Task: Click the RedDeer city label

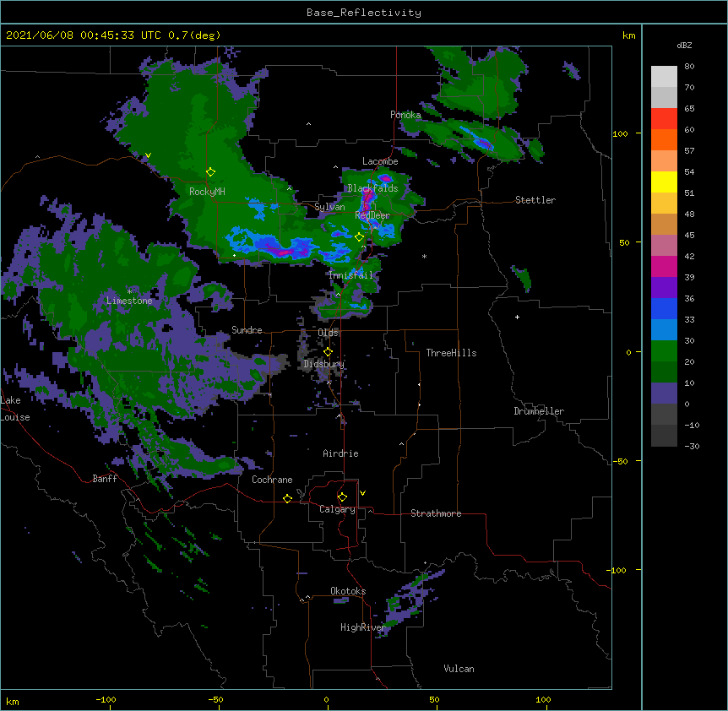Action: [x=372, y=215]
